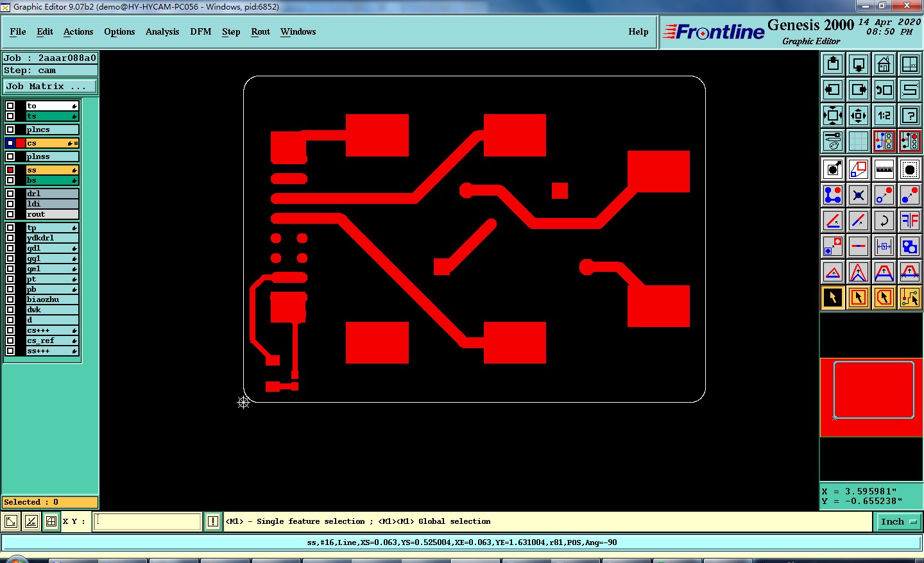
Task: Select the cs_ref layer name
Action: pyautogui.click(x=52, y=340)
